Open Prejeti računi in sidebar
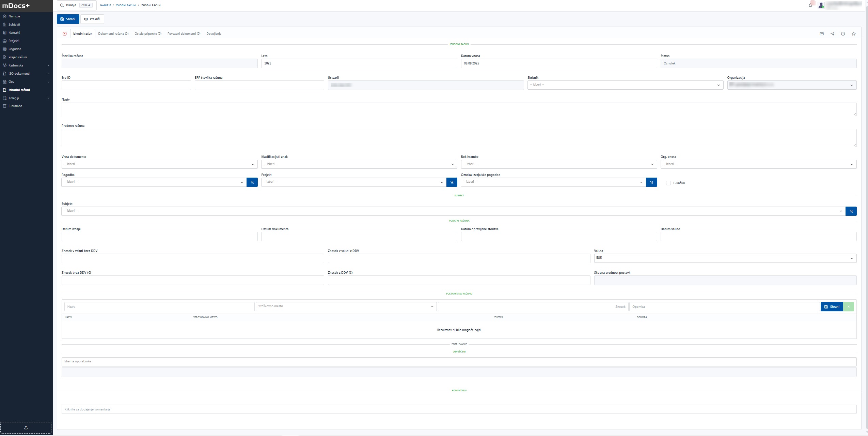 [x=18, y=57]
